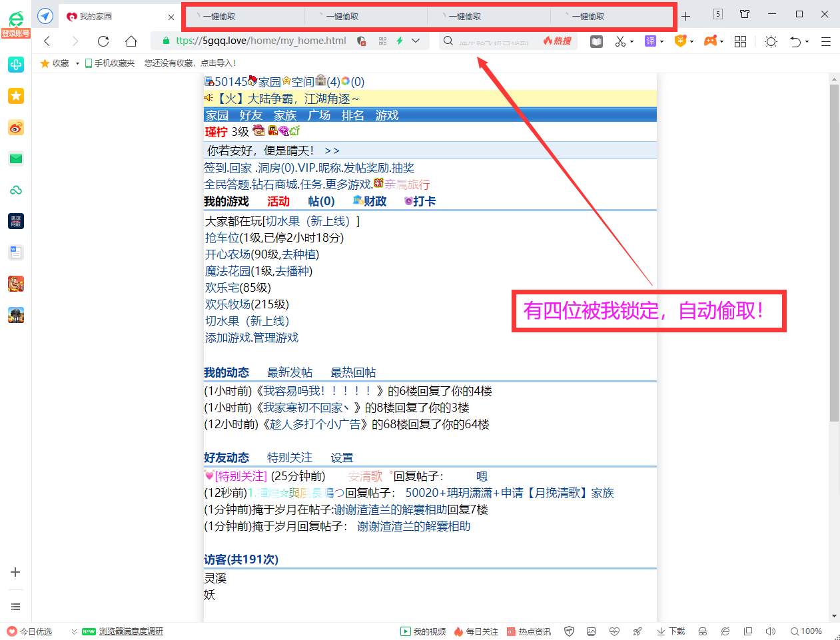
Task: Open the green cloud sidebar icon
Action: point(16,190)
